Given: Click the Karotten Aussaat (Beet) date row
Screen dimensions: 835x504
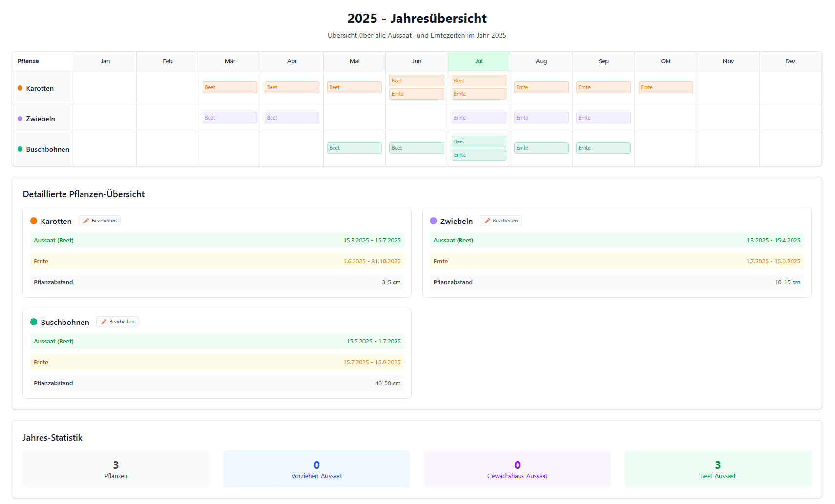Looking at the screenshot, I should [217, 241].
